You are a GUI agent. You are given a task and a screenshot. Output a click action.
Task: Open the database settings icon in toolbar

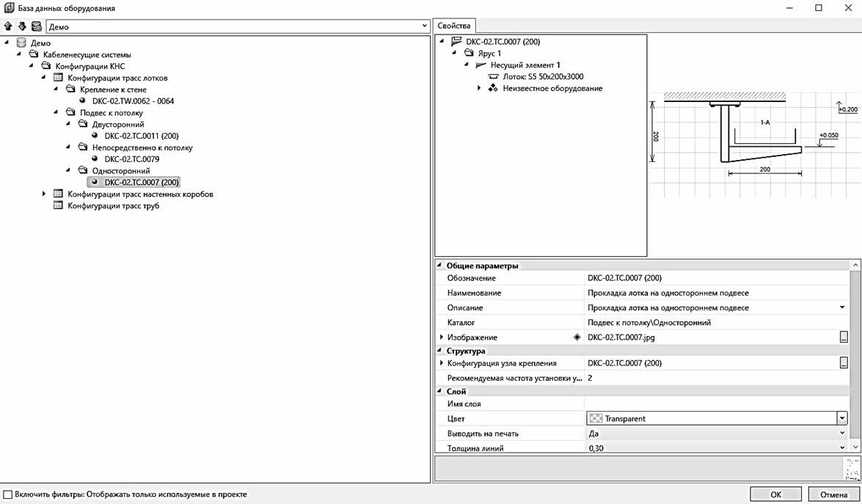click(36, 26)
